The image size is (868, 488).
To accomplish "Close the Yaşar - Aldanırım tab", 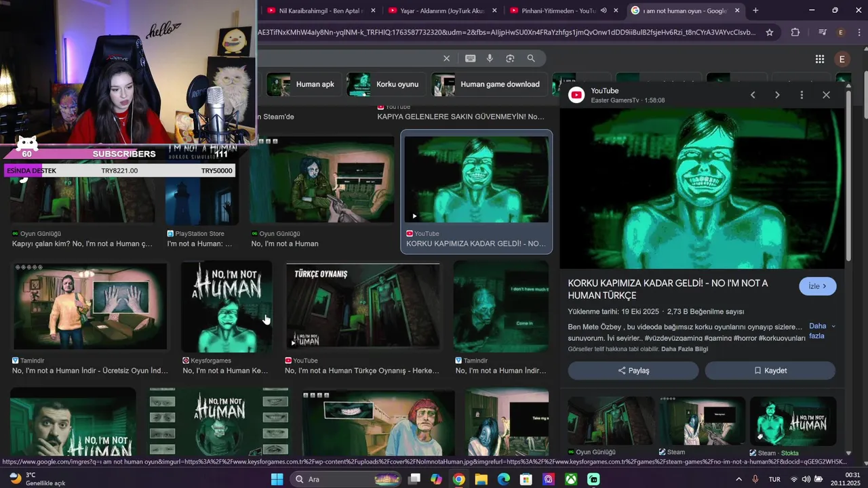I will [494, 10].
